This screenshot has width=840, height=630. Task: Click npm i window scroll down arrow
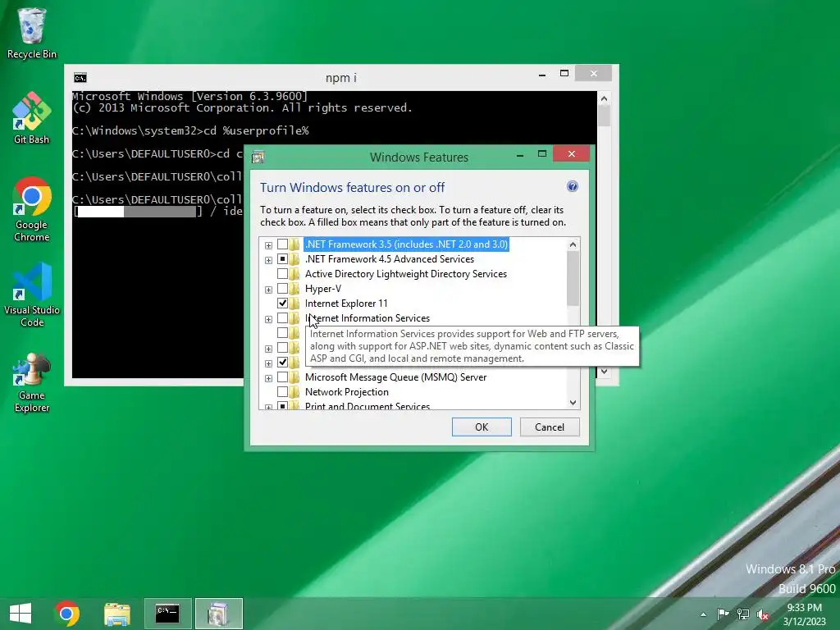pyautogui.click(x=605, y=372)
